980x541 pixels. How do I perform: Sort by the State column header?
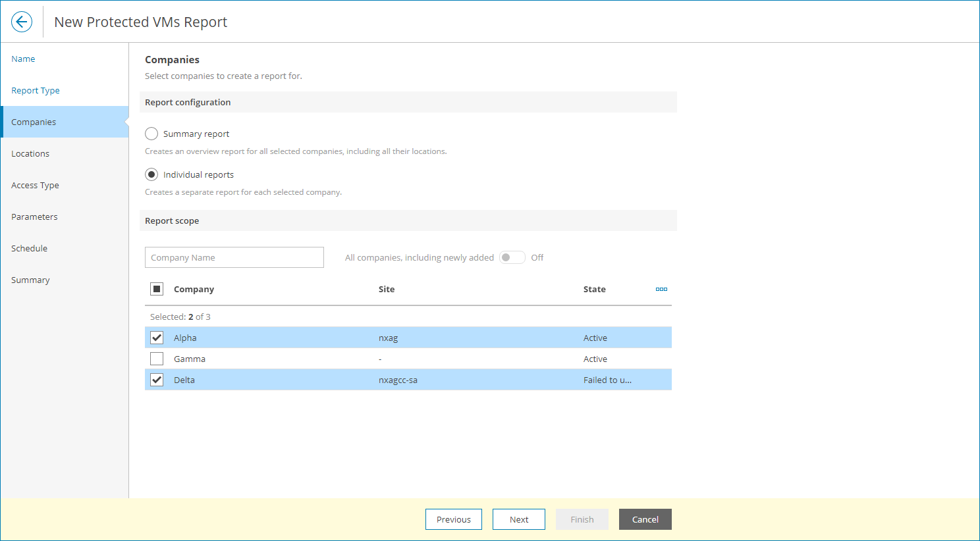pos(595,289)
